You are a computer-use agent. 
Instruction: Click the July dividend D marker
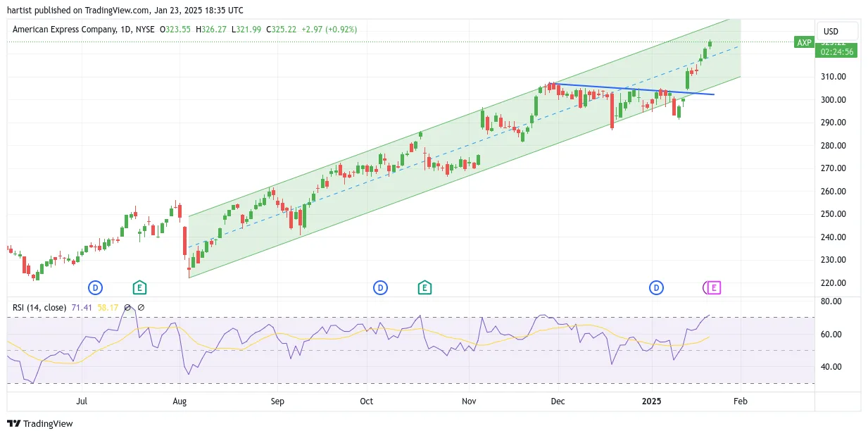pos(95,287)
